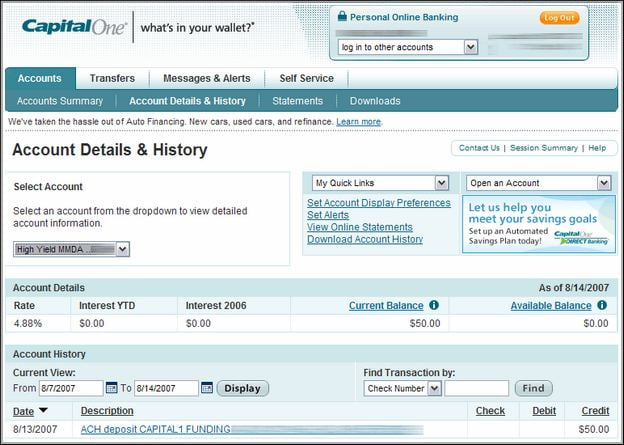Image resolution: width=624 pixels, height=445 pixels.
Task: Open Set Account Display Preferences link
Action: click(379, 203)
